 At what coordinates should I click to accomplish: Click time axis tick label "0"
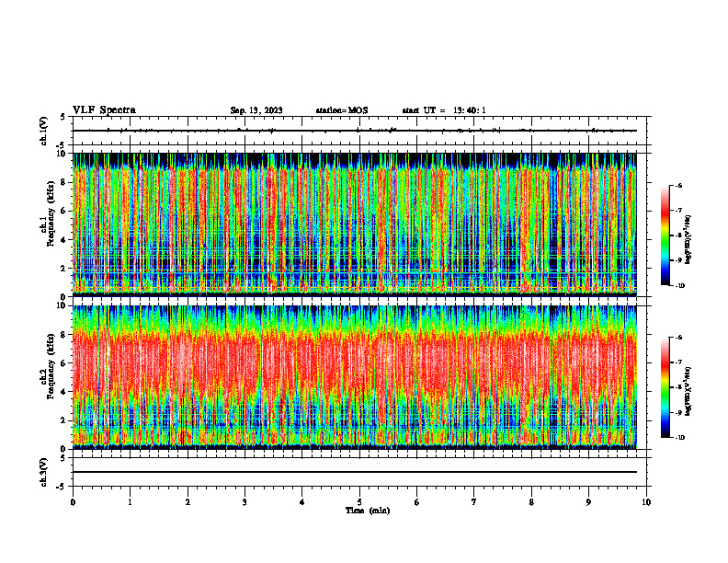[73, 502]
